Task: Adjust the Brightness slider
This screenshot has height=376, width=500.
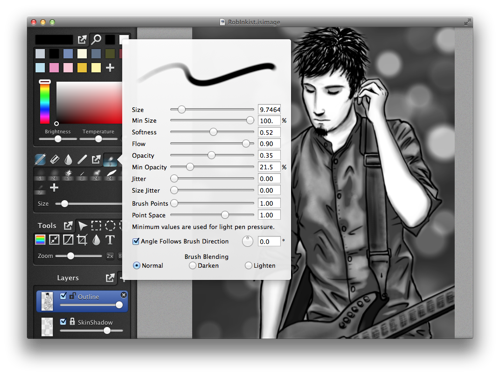Action: coord(58,139)
